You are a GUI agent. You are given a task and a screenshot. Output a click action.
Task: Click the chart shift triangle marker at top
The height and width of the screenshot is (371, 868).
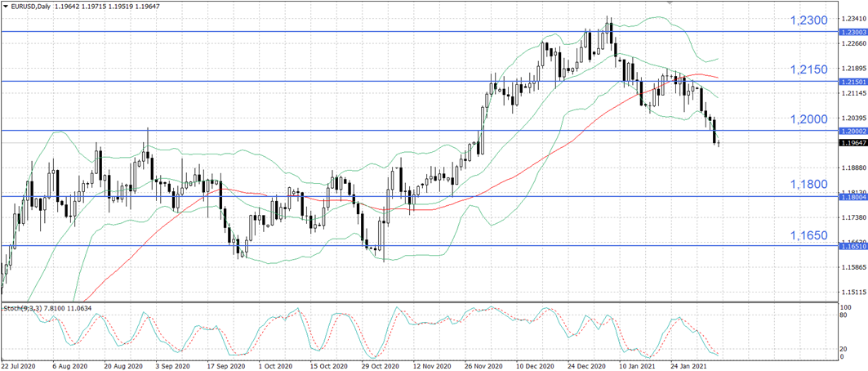click(x=671, y=3)
